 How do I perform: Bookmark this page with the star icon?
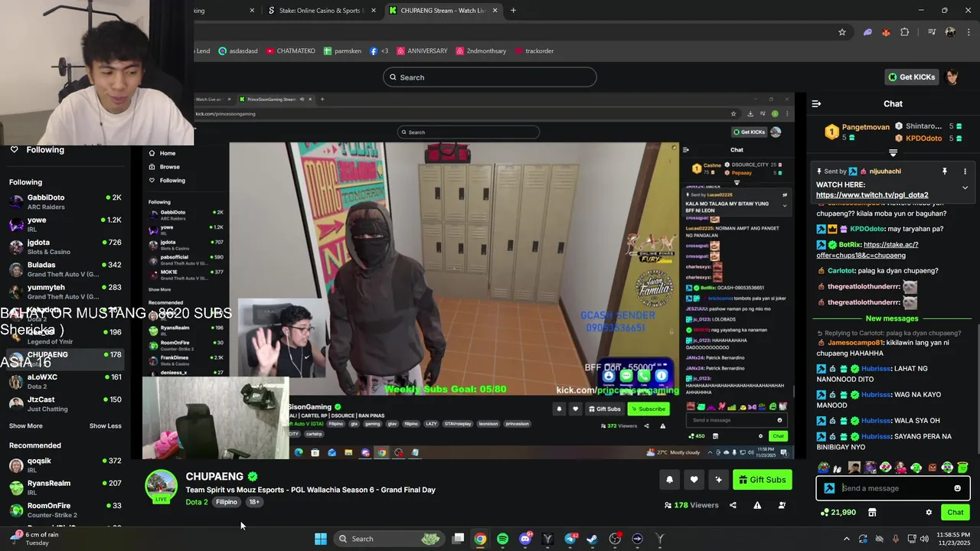click(842, 32)
